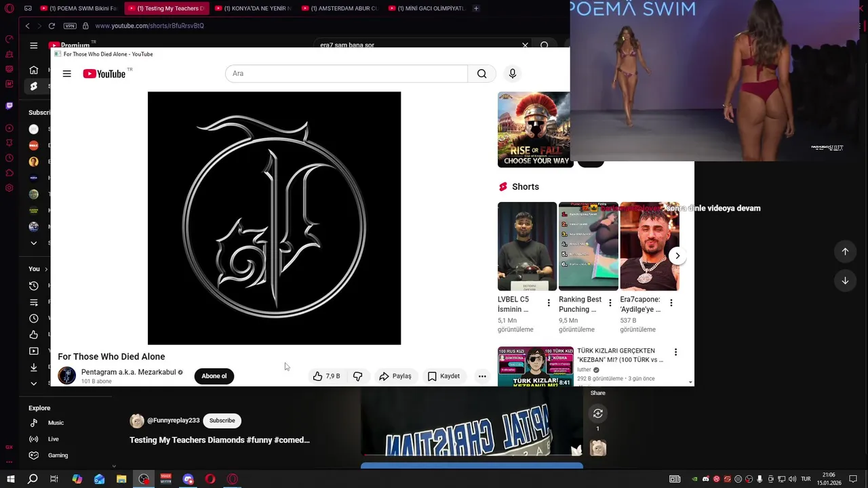Open more actions ellipsis next to Kaydet
The width and height of the screenshot is (868, 488).
[482, 376]
